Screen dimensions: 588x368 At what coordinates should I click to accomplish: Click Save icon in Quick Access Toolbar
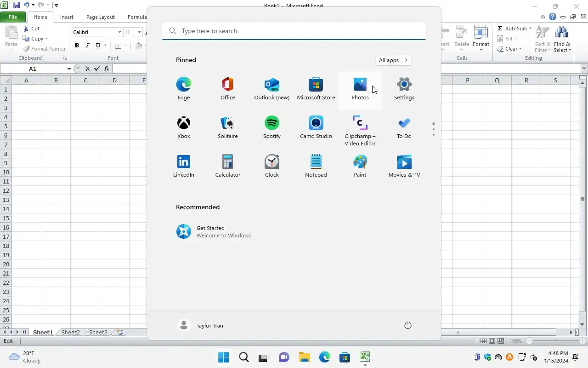(17, 6)
